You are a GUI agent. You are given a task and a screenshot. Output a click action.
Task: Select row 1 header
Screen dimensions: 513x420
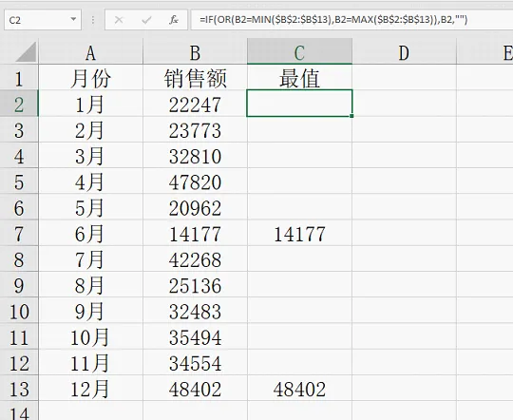pyautogui.click(x=19, y=78)
